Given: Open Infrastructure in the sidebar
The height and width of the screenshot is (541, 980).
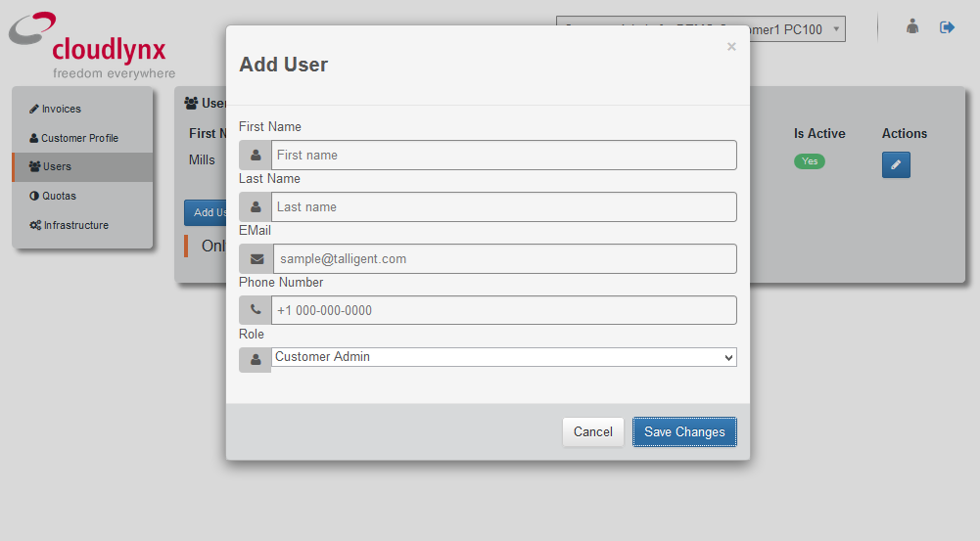Looking at the screenshot, I should 82,225.
